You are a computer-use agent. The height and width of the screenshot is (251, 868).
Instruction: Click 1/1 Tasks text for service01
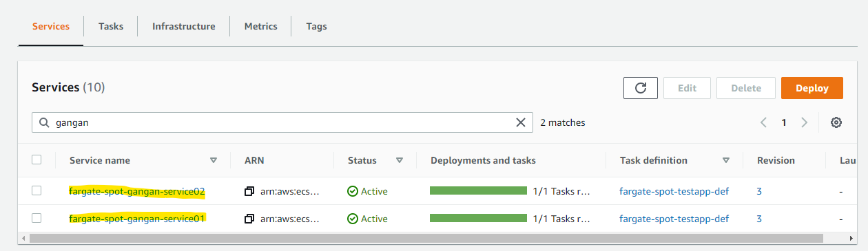(x=561, y=219)
